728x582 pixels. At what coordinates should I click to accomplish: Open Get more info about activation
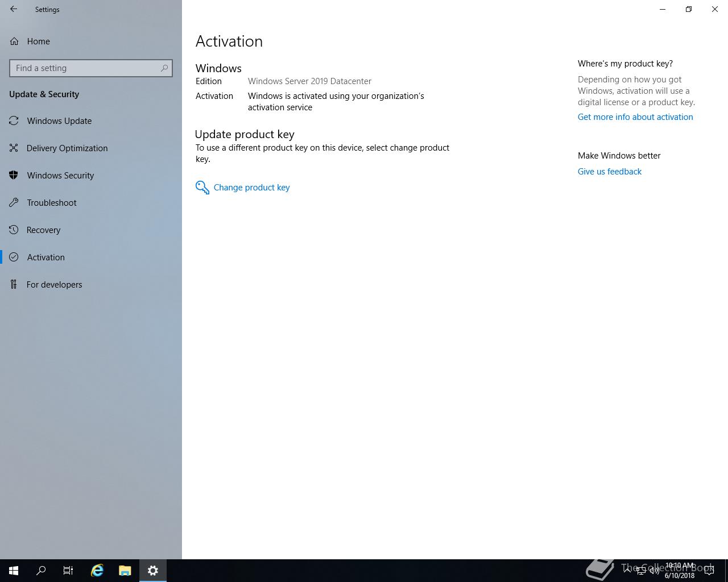(x=635, y=117)
